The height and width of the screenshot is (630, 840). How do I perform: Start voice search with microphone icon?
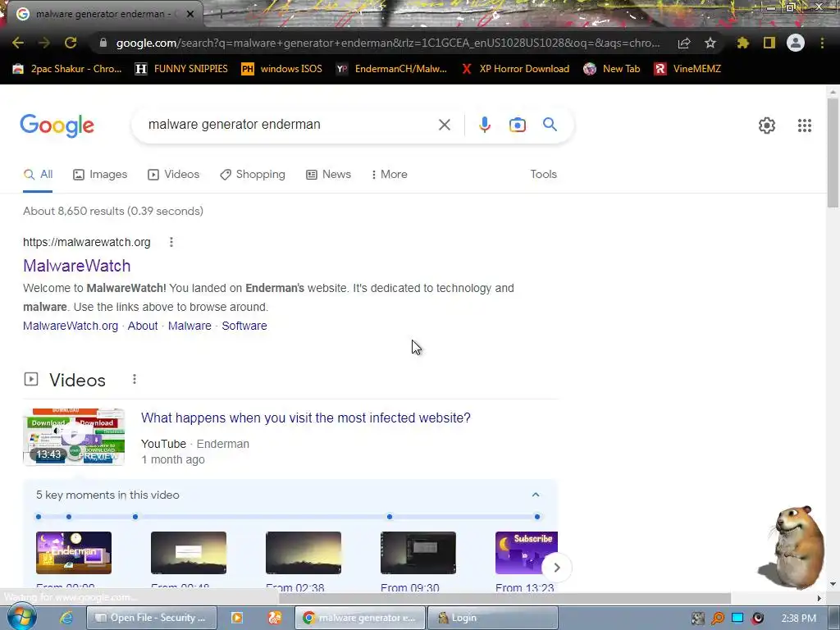point(484,125)
